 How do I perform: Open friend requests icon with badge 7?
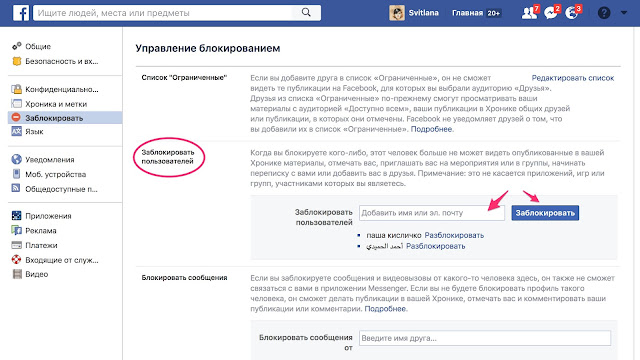tap(529, 13)
